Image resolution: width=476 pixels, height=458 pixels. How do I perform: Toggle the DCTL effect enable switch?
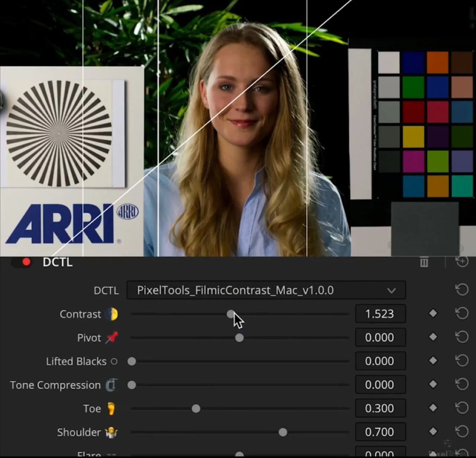point(22,262)
